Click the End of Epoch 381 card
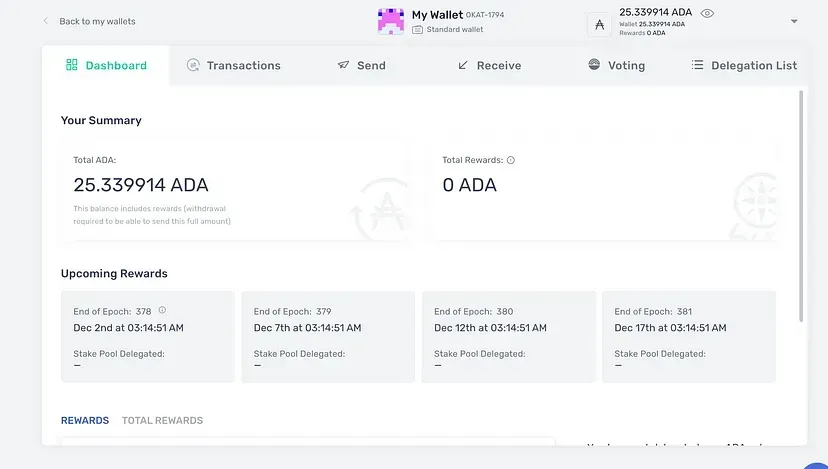The image size is (828, 469). point(689,336)
